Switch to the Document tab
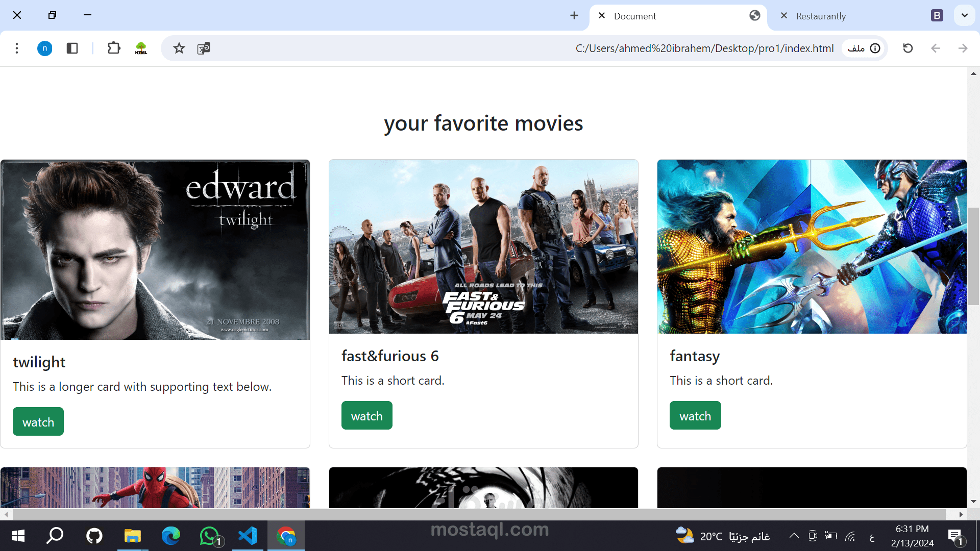Viewport: 980px width, 551px height. 678,16
